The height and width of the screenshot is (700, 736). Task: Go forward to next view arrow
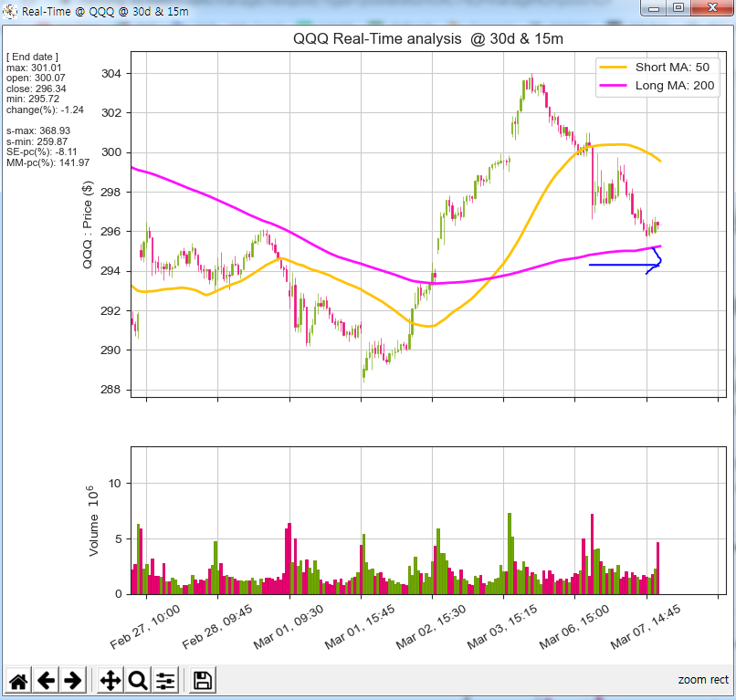point(73,680)
